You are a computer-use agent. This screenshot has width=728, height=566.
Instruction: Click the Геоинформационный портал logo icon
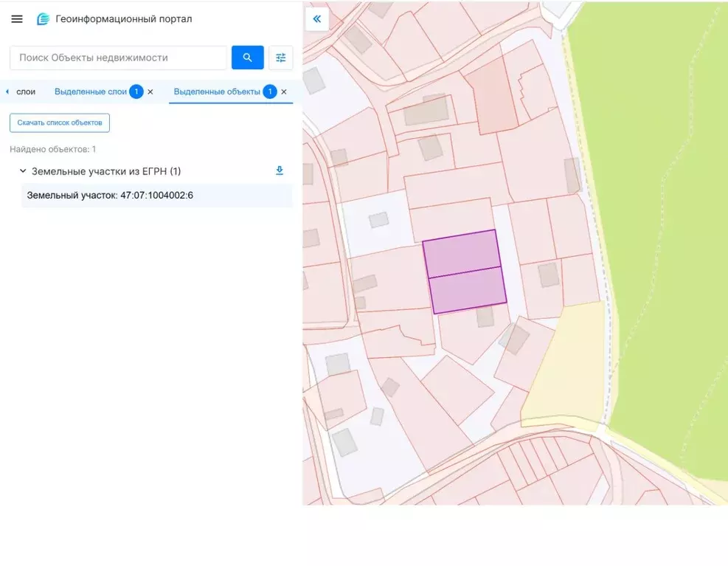43,19
